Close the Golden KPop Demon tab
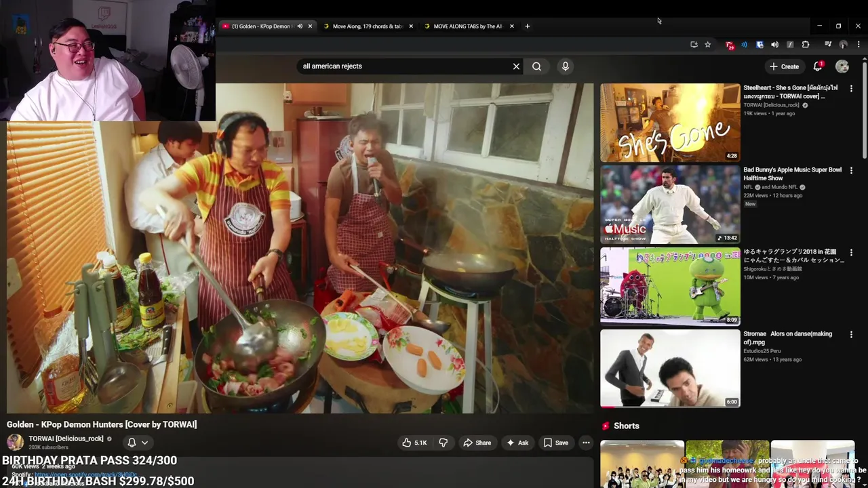The image size is (868, 488). (x=310, y=26)
